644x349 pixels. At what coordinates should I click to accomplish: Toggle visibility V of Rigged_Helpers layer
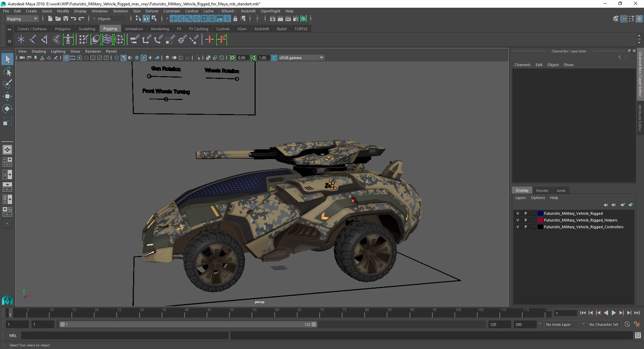[x=518, y=220]
